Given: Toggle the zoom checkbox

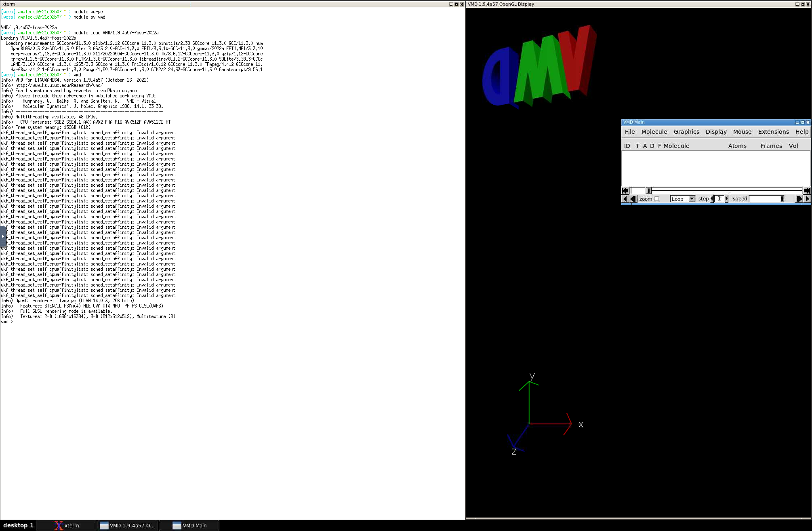Looking at the screenshot, I should click(x=656, y=199).
